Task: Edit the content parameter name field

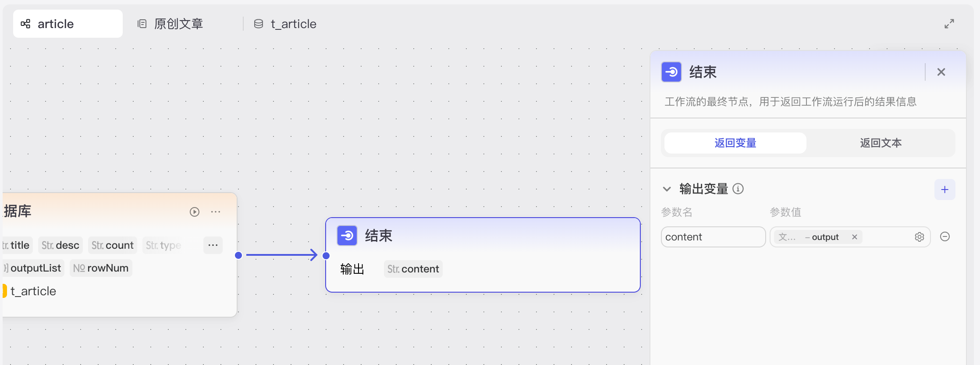Action: [x=713, y=237]
